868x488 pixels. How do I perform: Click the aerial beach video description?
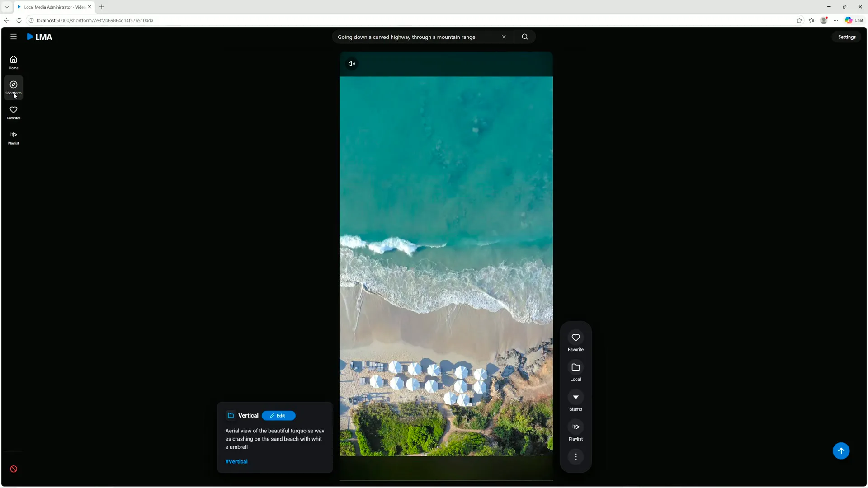(275, 439)
